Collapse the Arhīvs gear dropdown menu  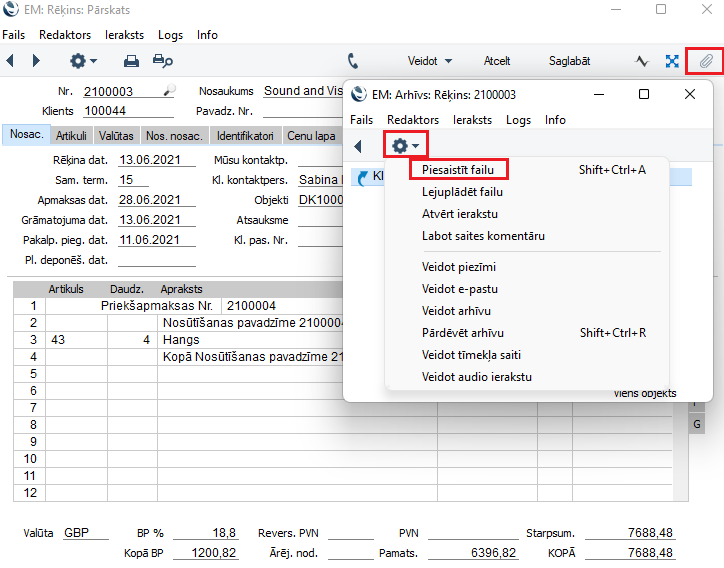(406, 146)
